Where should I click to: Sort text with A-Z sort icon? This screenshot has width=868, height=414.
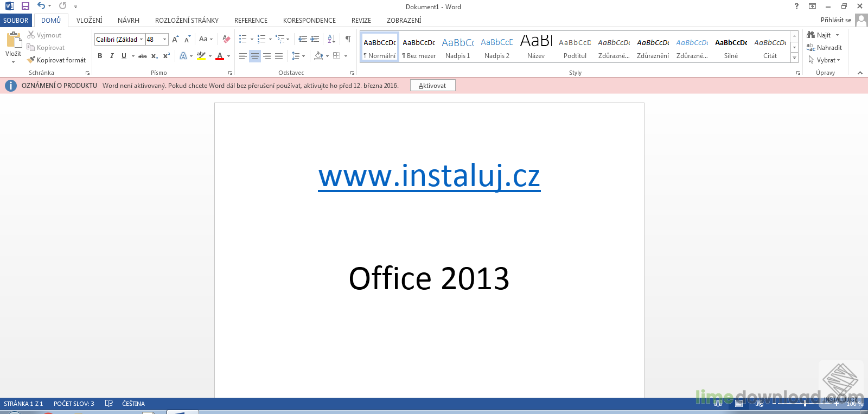click(331, 39)
